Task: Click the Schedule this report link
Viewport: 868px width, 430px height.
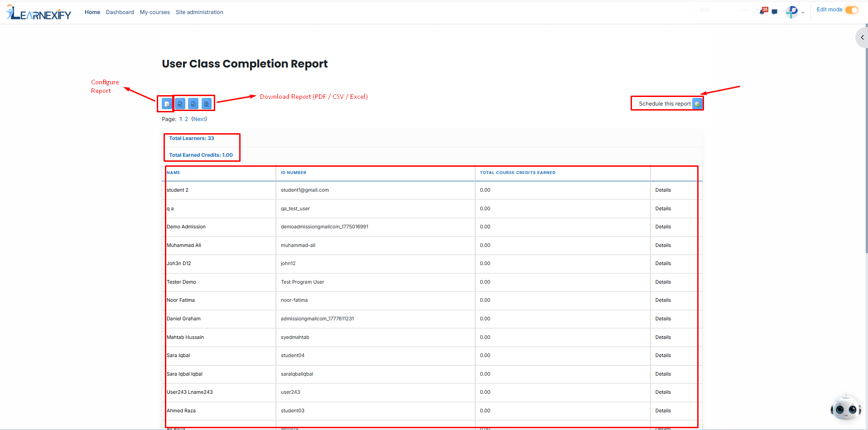Action: [x=665, y=104]
